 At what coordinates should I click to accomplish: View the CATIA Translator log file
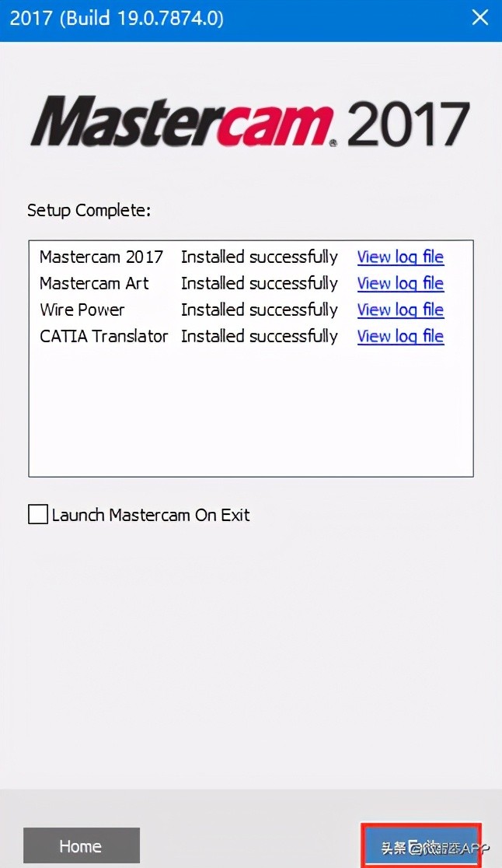point(400,336)
